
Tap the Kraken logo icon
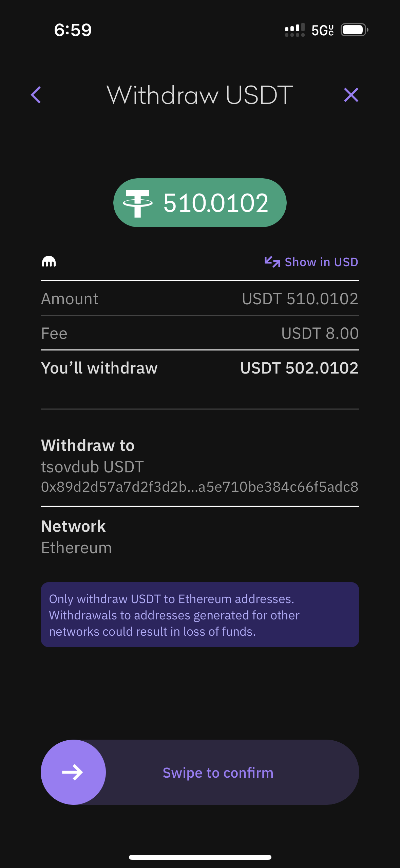pos(49,261)
